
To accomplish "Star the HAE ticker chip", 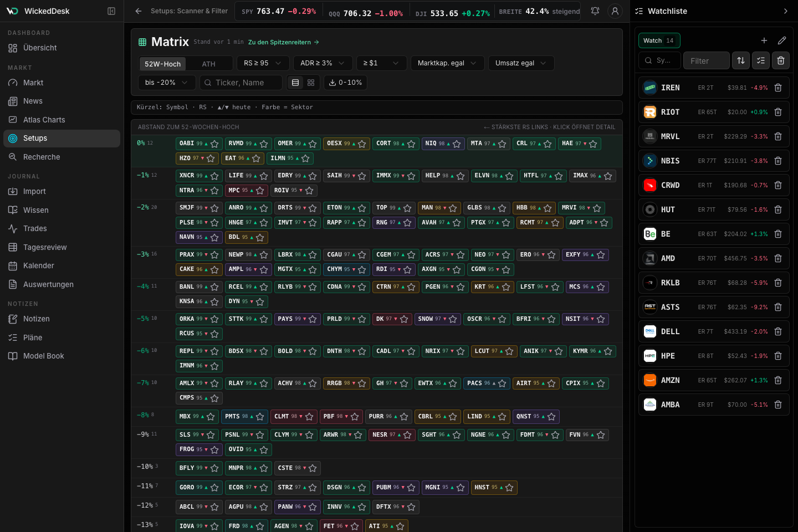I will point(593,144).
